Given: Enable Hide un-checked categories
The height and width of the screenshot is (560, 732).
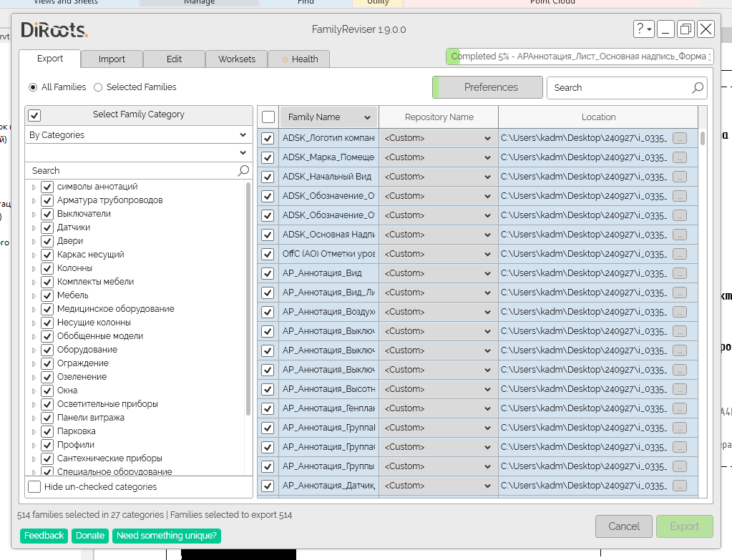Looking at the screenshot, I should (x=34, y=487).
